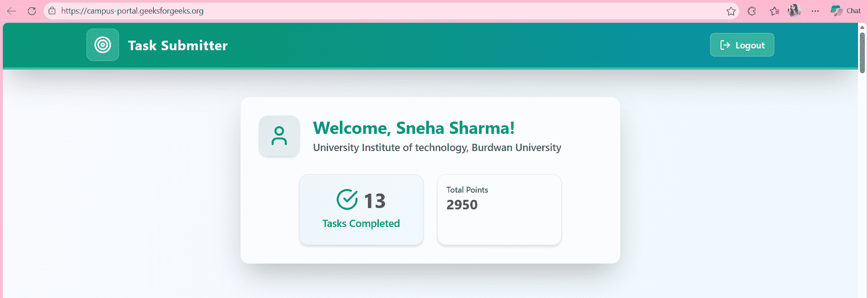This screenshot has height=298, width=868.
Task: Reload the page with the refresh icon
Action: coord(32,11)
